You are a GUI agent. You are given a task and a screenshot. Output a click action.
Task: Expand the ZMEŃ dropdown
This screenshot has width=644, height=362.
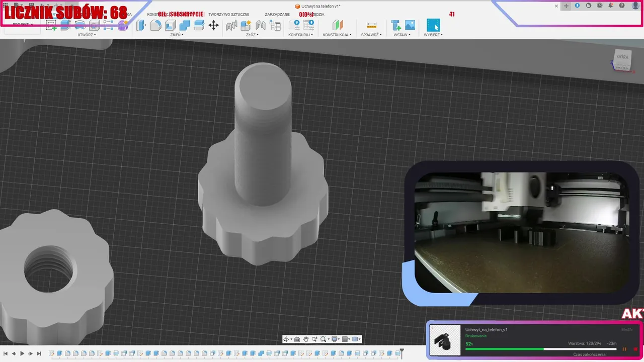(x=177, y=35)
